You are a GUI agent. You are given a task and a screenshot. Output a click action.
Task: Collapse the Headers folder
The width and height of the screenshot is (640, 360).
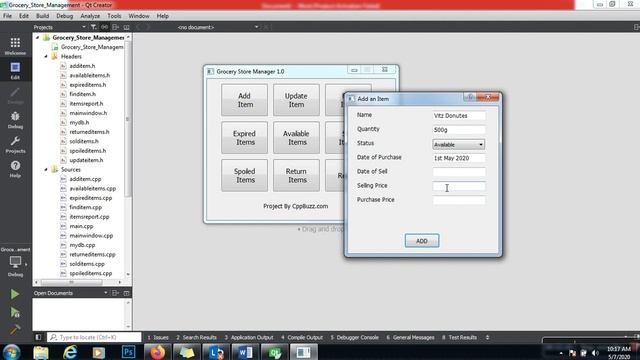pos(46,56)
